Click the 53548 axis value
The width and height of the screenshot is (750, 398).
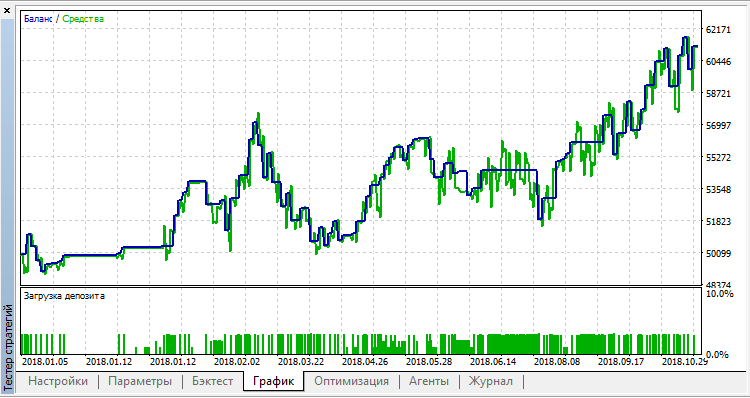(x=718, y=189)
